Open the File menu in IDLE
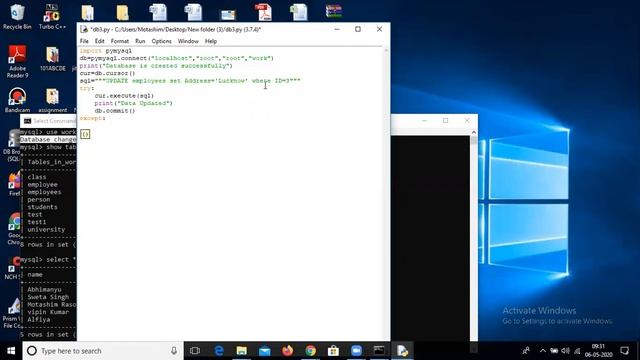The image size is (640, 360). coord(84,41)
